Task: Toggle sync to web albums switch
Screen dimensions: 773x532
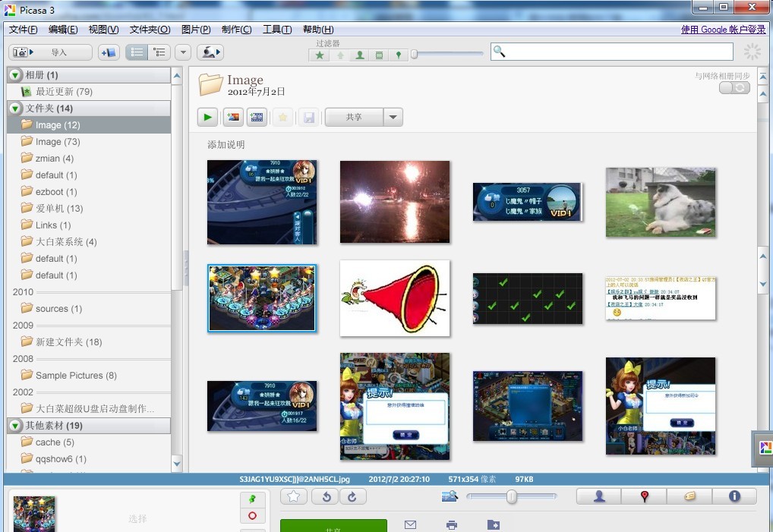Action: coord(734,88)
